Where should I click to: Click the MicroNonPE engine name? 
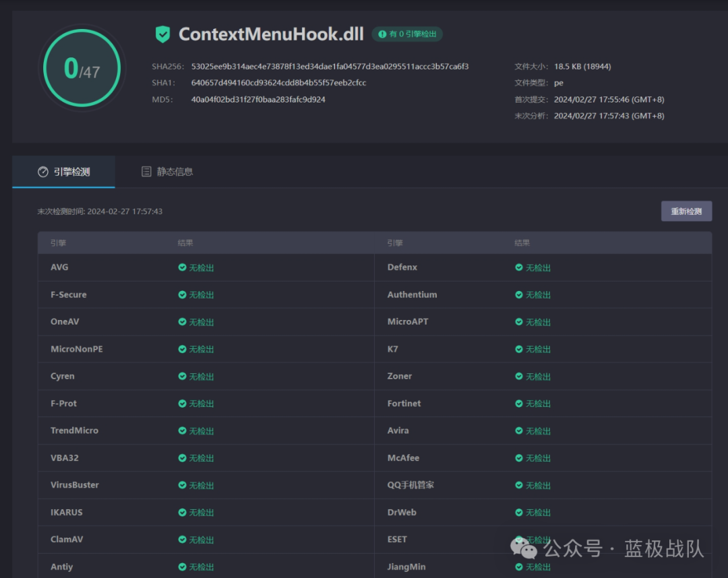coord(77,349)
